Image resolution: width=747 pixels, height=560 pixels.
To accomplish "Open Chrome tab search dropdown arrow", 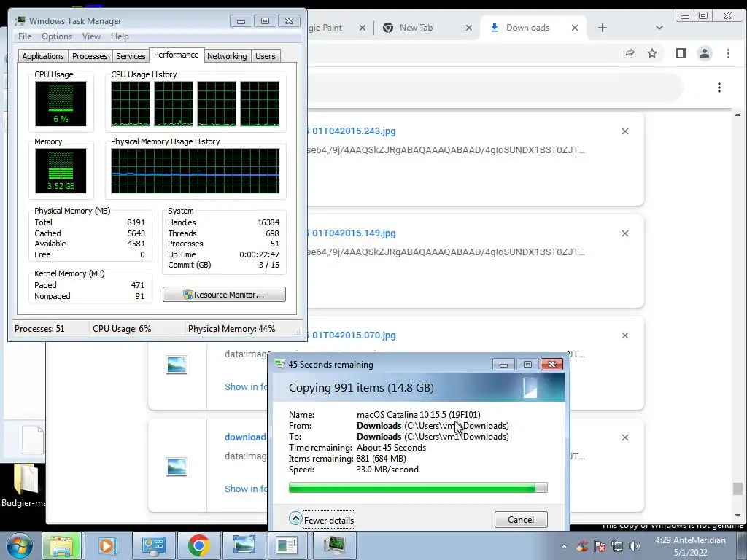I will tap(659, 28).
